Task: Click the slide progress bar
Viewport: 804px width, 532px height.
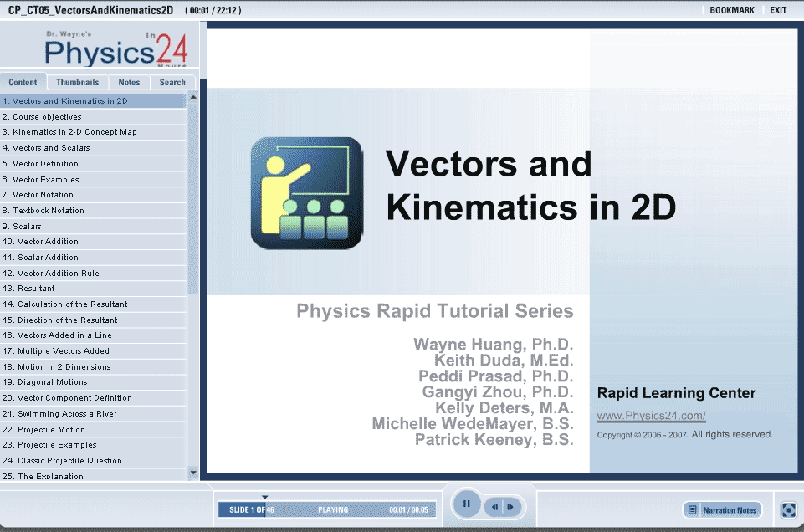Action: (326, 509)
